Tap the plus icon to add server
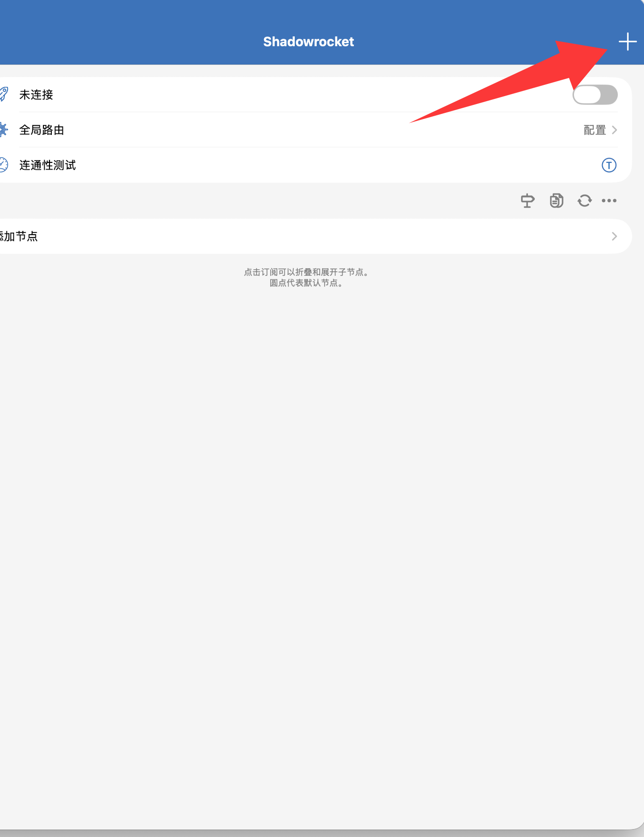 (x=628, y=42)
